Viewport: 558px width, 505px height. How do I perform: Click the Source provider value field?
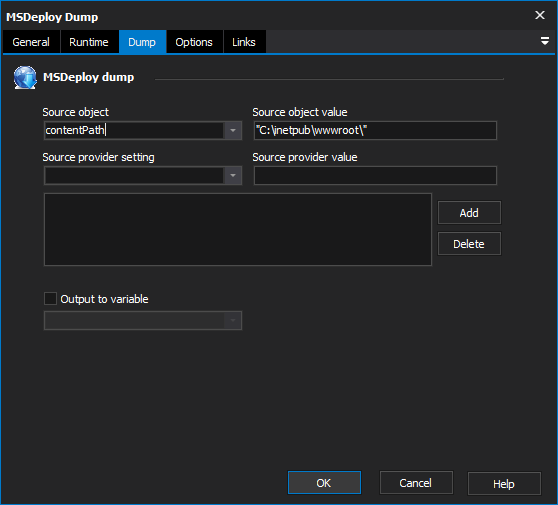pyautogui.click(x=375, y=175)
